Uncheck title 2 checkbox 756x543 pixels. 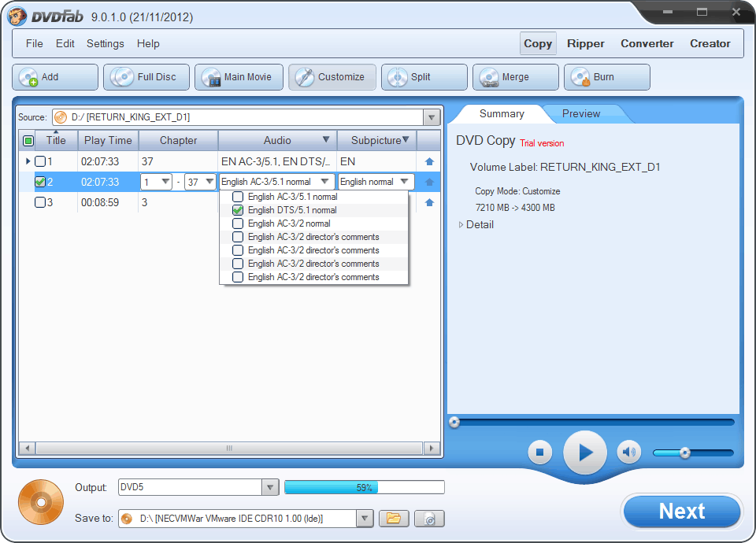pyautogui.click(x=40, y=182)
